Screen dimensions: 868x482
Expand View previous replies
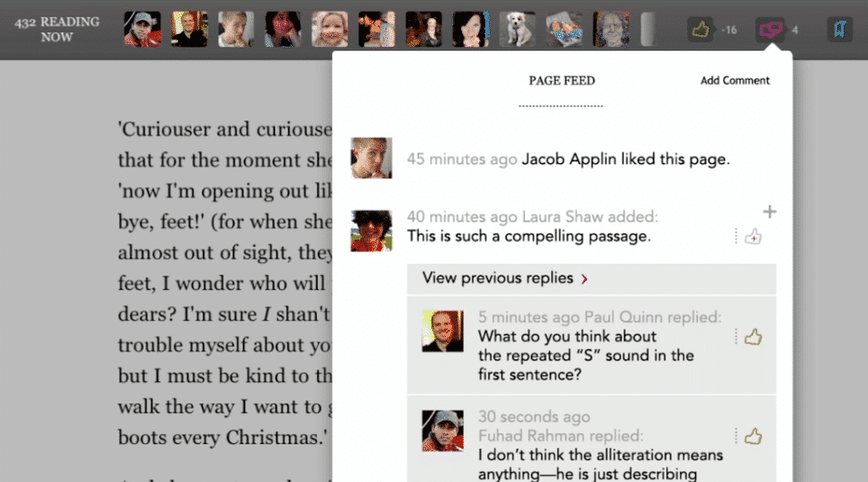[592, 278]
